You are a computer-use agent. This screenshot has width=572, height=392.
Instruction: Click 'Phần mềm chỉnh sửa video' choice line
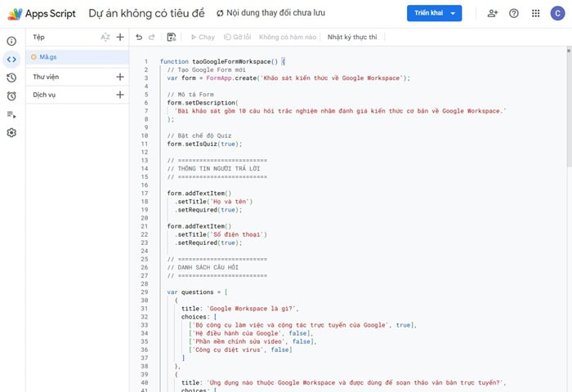(x=252, y=341)
